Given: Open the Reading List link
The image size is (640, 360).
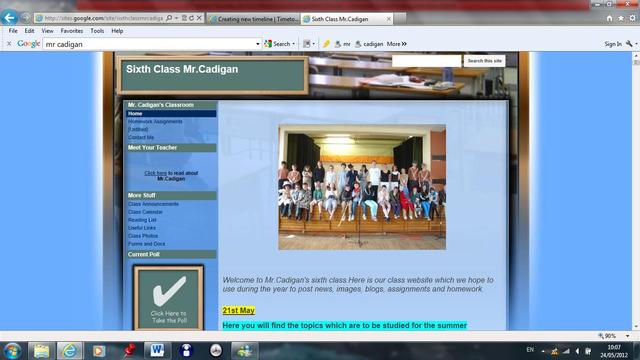Looking at the screenshot, I should click(142, 220).
